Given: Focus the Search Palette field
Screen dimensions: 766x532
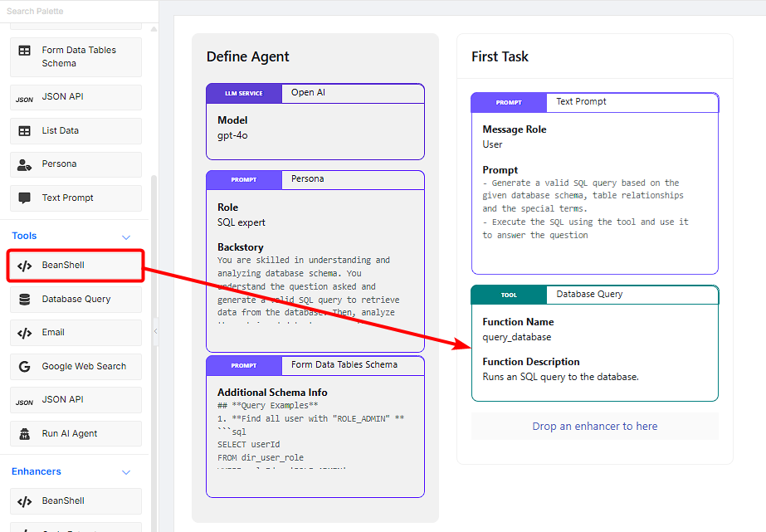Looking at the screenshot, I should tap(79, 12).
